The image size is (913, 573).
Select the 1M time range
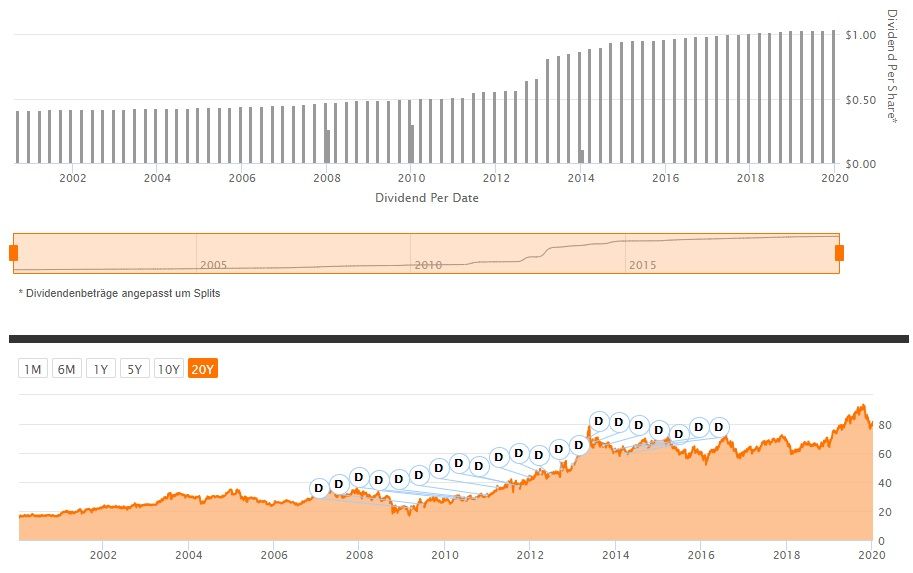[x=32, y=369]
